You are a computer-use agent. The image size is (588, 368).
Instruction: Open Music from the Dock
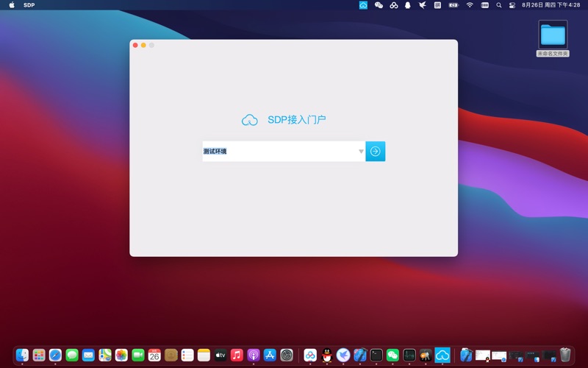coord(237,355)
